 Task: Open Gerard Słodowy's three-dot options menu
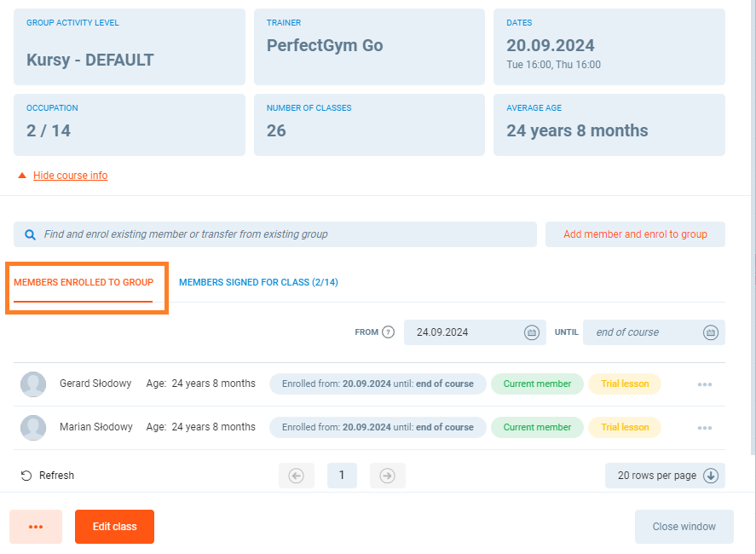click(x=704, y=384)
